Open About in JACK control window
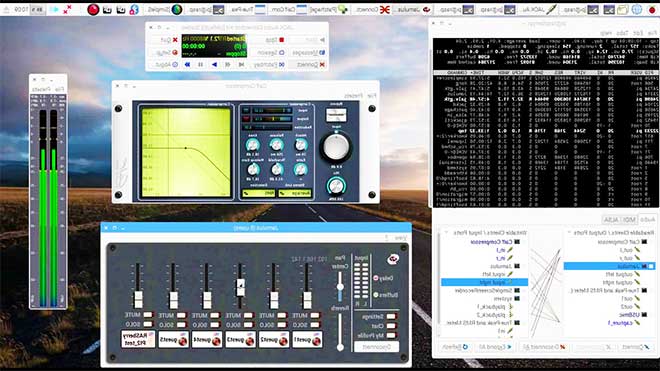Screen dimensions: 660x371 coord(167,65)
